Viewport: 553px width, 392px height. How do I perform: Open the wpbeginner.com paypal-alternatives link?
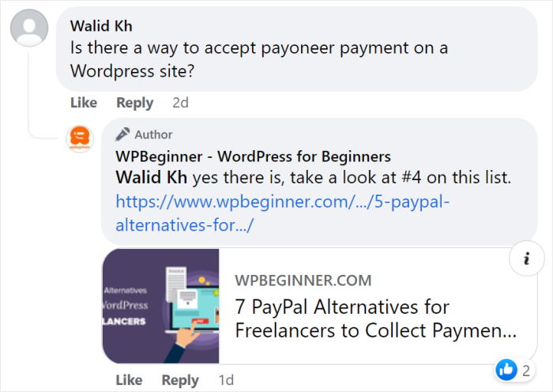[x=282, y=213]
